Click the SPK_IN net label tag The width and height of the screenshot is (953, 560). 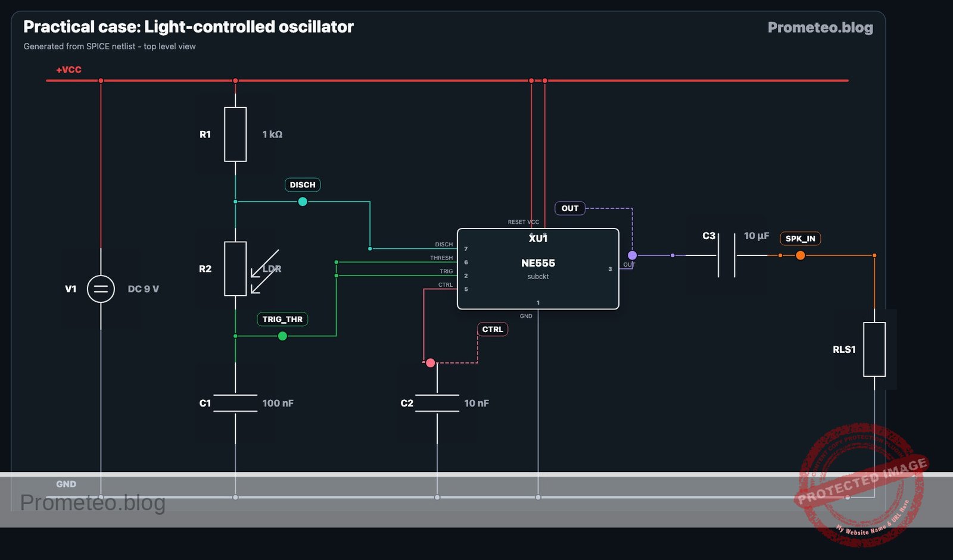coord(801,239)
